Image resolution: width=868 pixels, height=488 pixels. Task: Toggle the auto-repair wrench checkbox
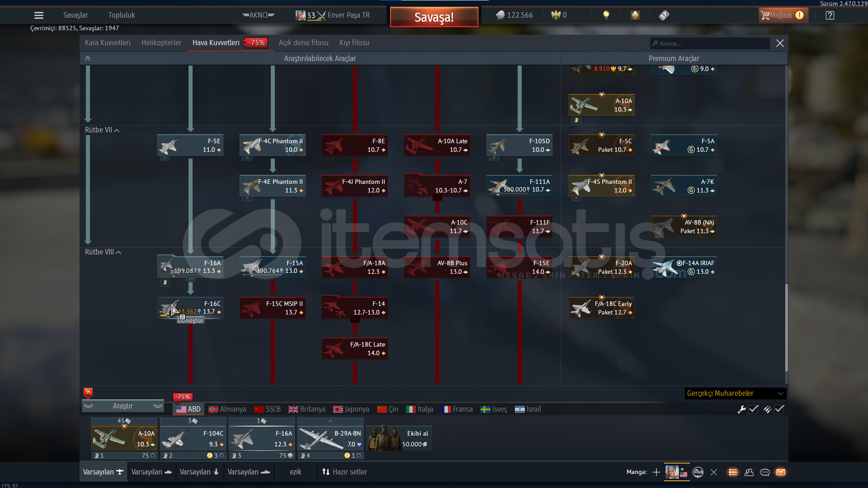point(753,409)
